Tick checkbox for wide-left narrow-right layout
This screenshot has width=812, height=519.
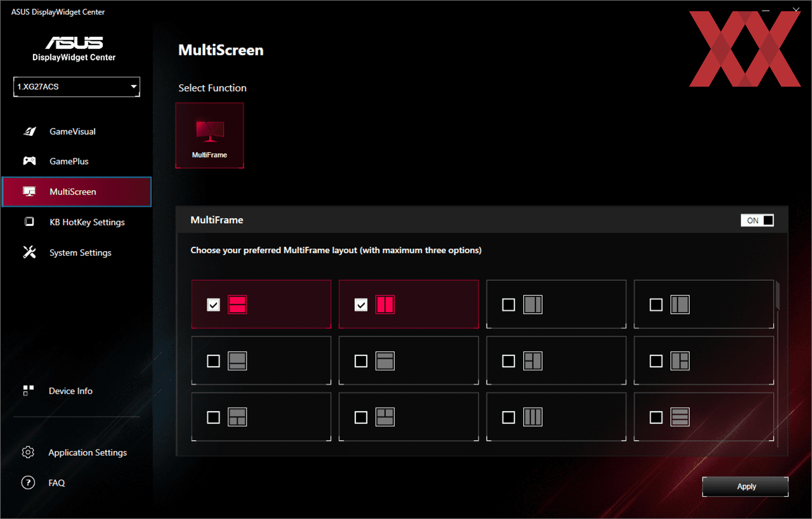tap(508, 305)
